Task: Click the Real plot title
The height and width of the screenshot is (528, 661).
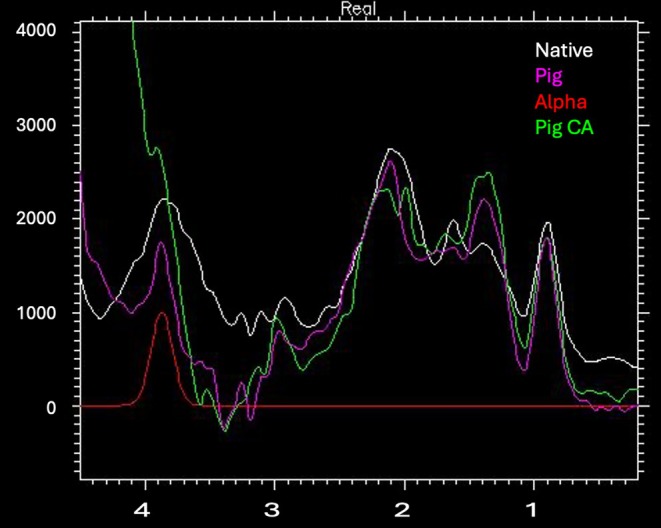Action: click(x=358, y=8)
